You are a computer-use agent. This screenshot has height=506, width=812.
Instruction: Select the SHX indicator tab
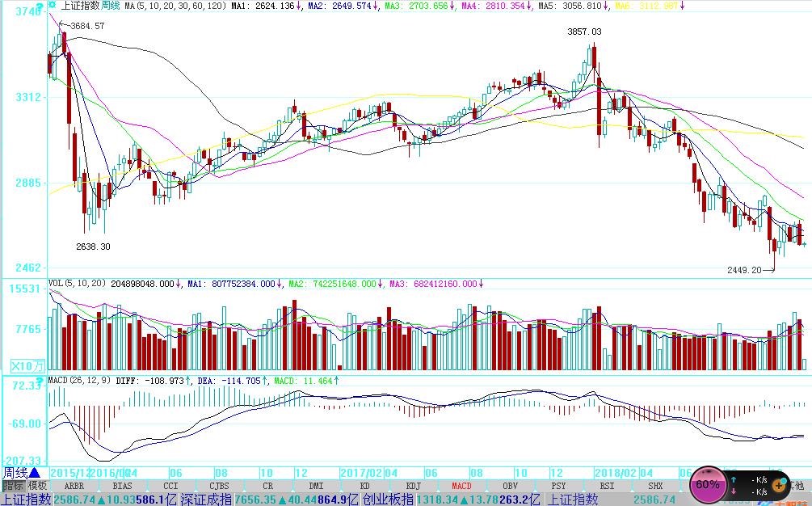click(655, 487)
